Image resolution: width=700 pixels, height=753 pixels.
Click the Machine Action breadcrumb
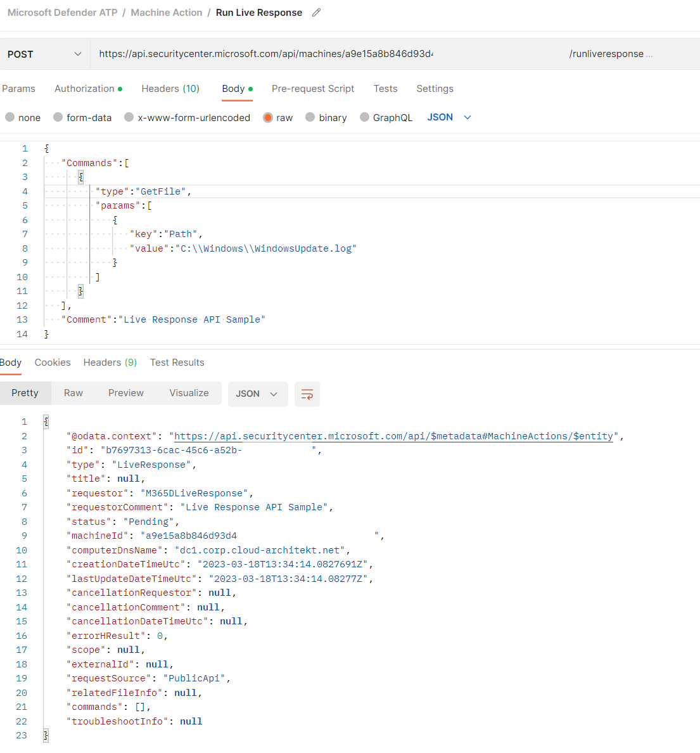pos(167,13)
